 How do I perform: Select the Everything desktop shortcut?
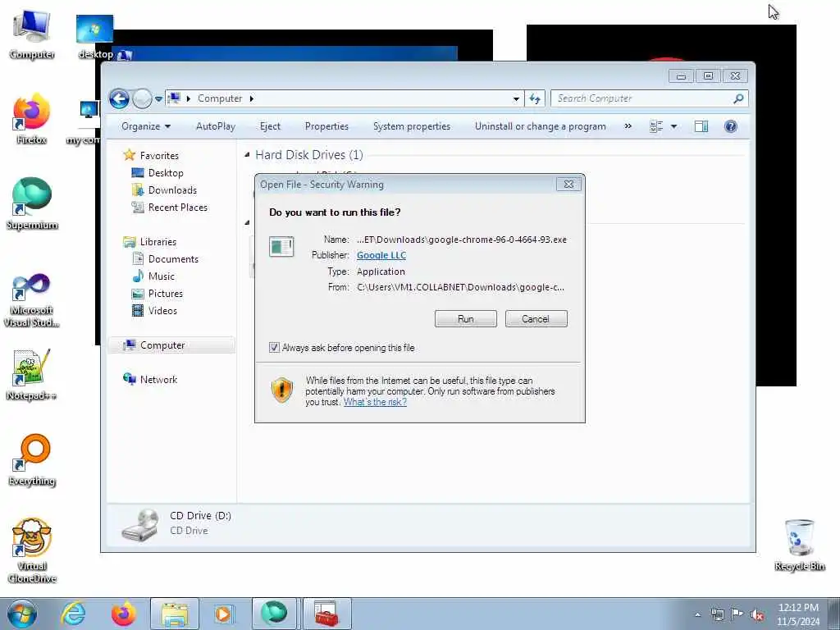[x=32, y=460]
